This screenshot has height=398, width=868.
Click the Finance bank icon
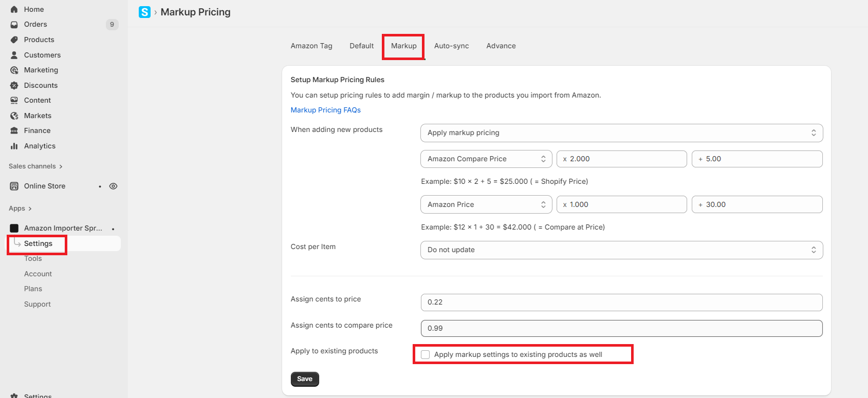point(14,130)
